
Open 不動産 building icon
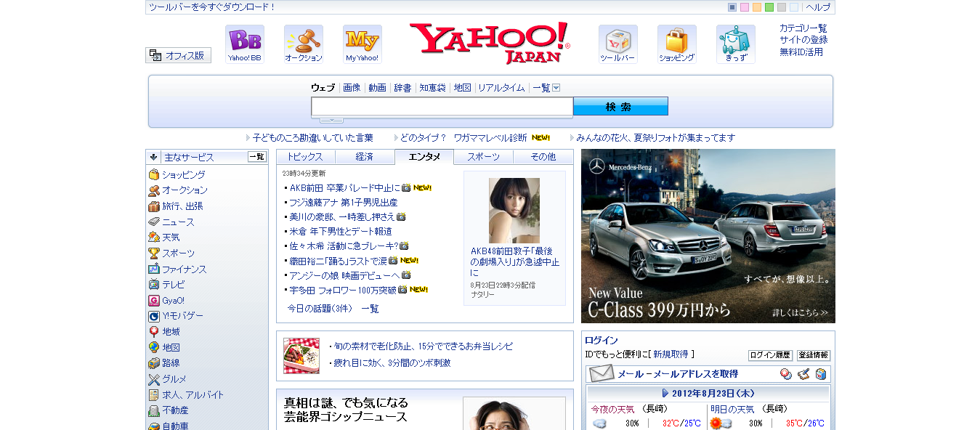pos(154,410)
